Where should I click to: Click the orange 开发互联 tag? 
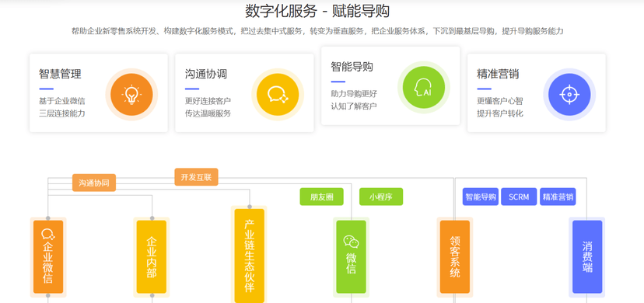196,177
